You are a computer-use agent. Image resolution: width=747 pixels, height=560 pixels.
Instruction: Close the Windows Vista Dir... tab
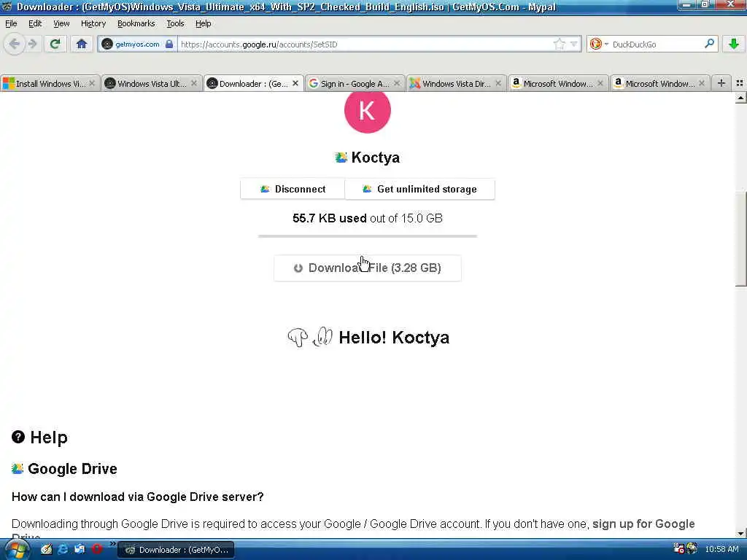pos(498,83)
